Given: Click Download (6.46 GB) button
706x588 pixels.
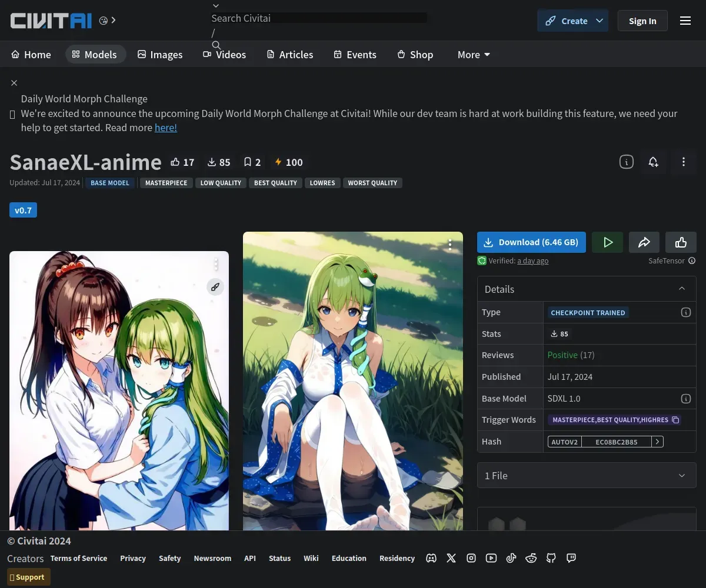Looking at the screenshot, I should pyautogui.click(x=531, y=242).
